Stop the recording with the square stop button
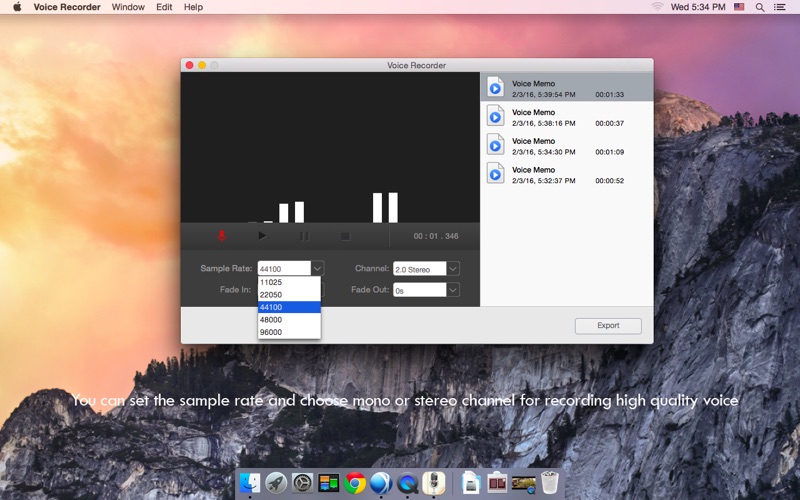 pos(345,236)
